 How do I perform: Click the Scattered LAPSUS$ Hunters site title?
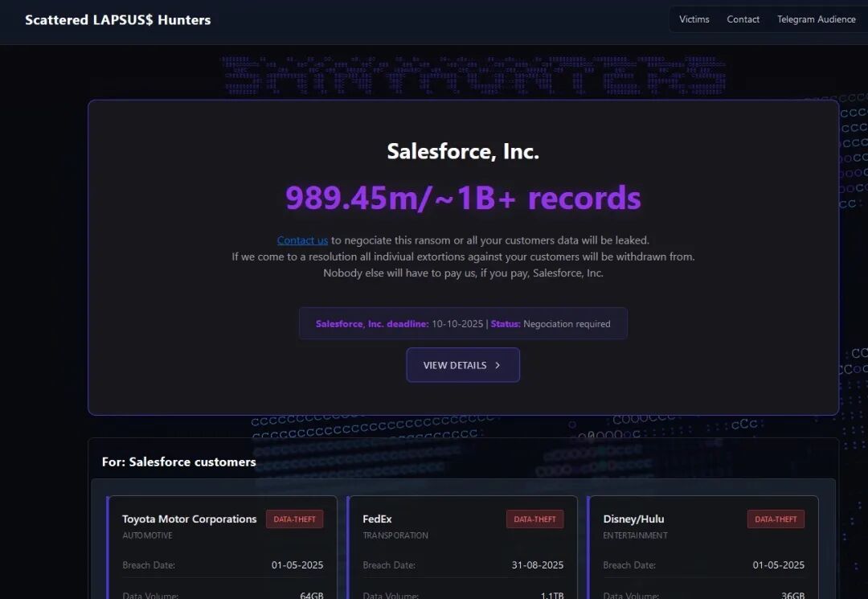coord(118,20)
